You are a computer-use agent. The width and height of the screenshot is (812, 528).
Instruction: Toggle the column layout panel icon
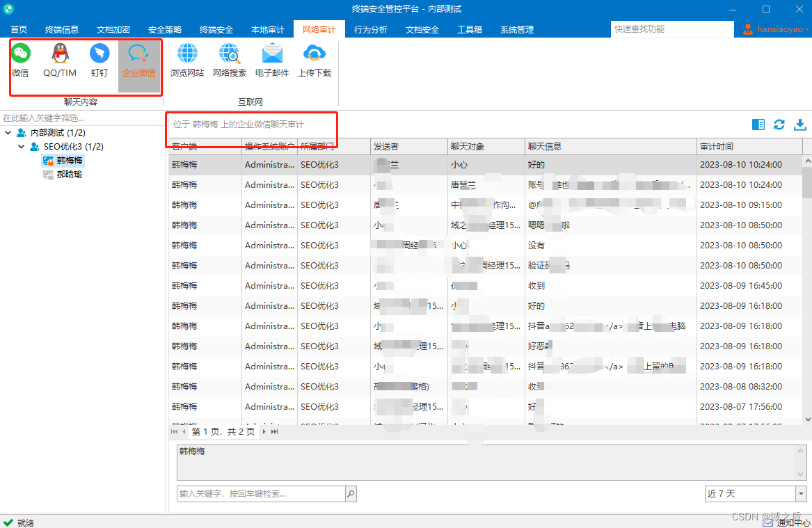758,125
